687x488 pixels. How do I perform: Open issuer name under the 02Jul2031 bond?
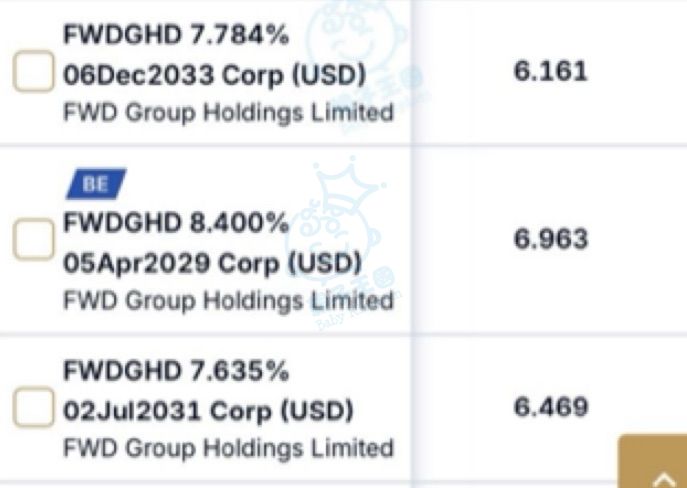pos(229,449)
